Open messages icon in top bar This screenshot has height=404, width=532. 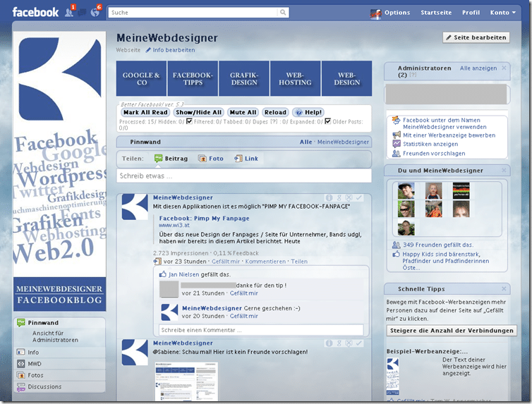pos(82,13)
